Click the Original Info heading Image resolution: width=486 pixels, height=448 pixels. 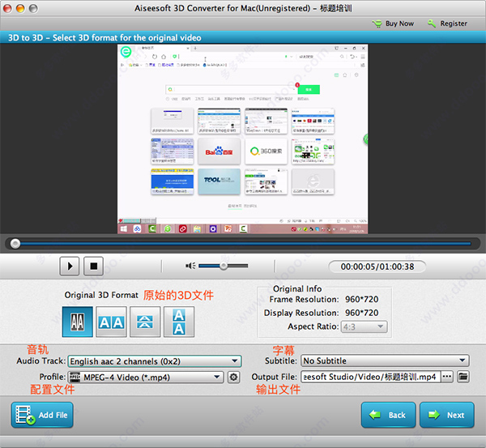pos(297,289)
